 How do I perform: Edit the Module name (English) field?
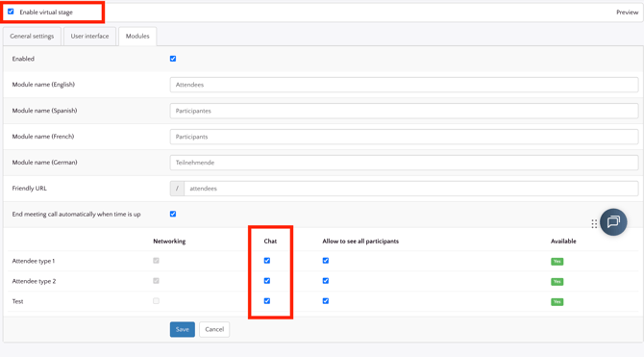click(x=404, y=85)
